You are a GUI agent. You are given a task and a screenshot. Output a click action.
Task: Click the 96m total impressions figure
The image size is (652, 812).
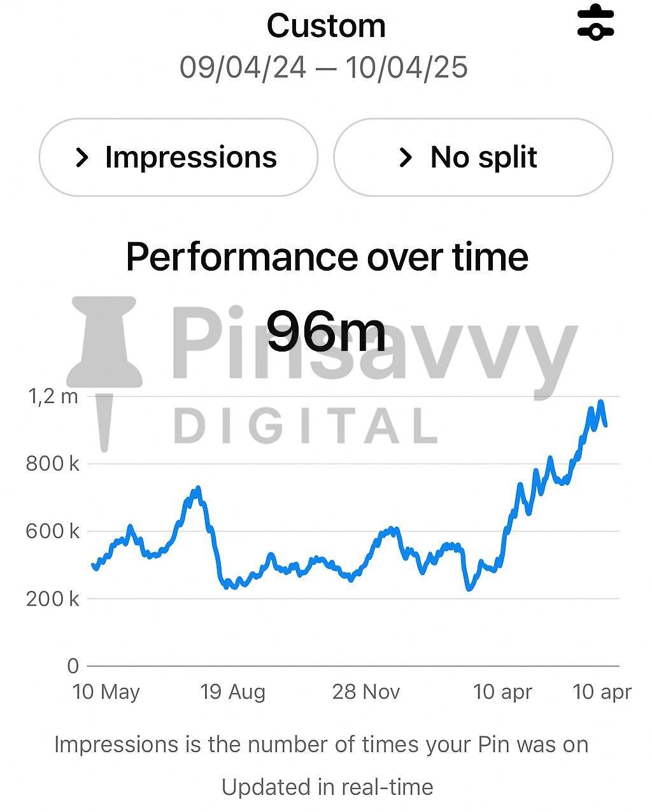(326, 331)
